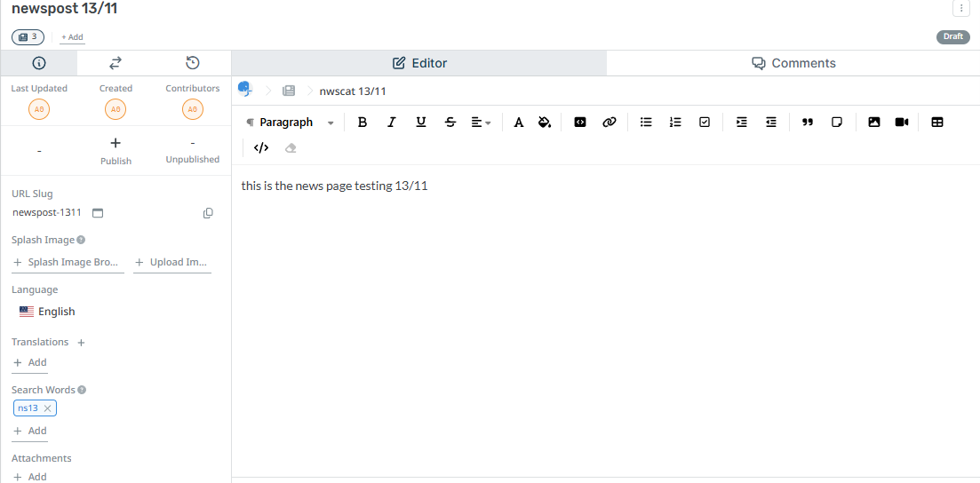Insert a checklist with the checkbox icon

pyautogui.click(x=705, y=123)
